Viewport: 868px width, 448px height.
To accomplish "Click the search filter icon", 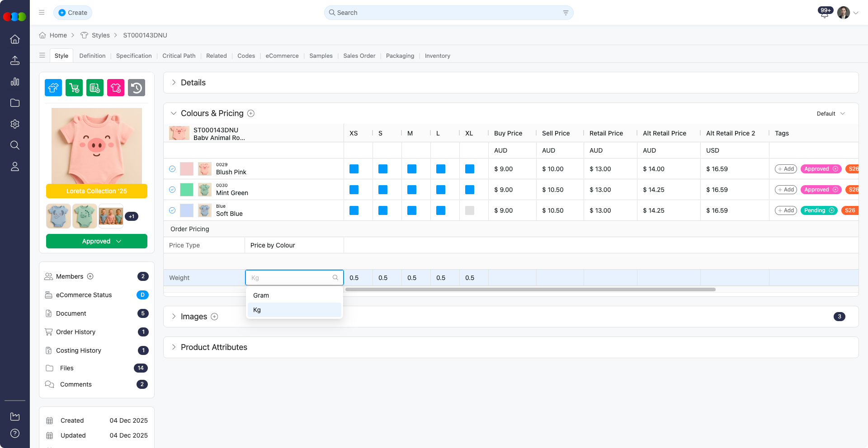I will point(566,13).
